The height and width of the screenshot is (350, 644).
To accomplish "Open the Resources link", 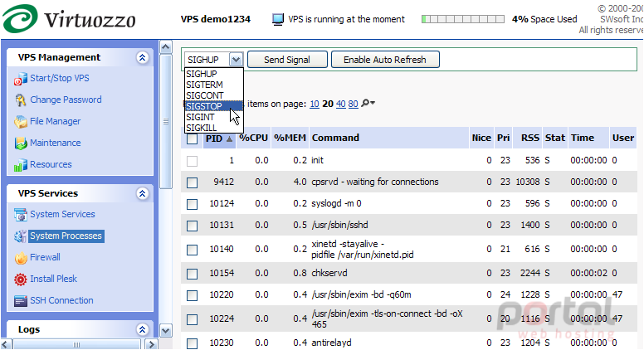I will click(51, 164).
